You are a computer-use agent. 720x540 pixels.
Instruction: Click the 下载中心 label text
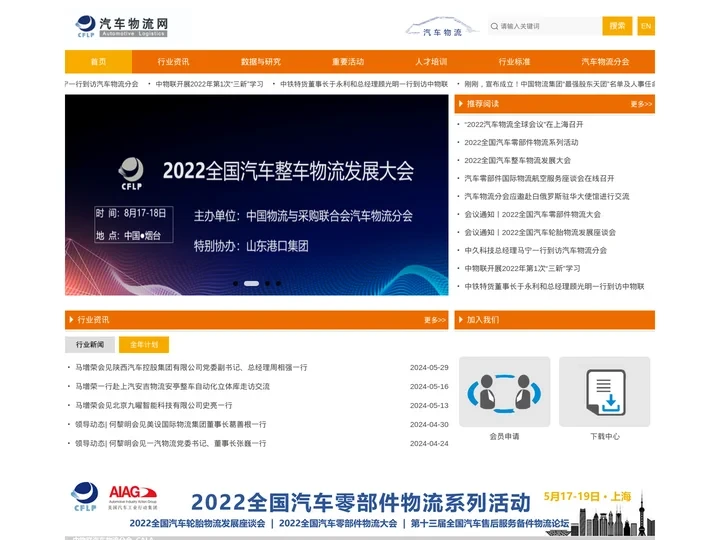tap(604, 436)
